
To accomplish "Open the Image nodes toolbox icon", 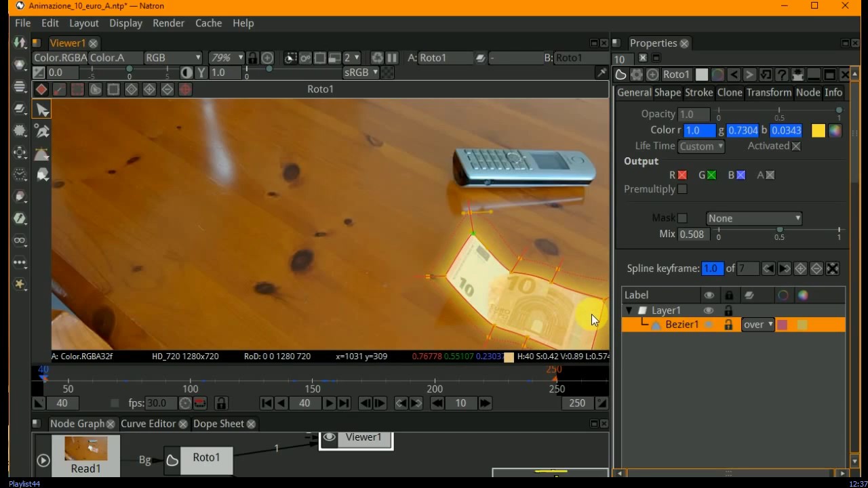I will coord(20,43).
